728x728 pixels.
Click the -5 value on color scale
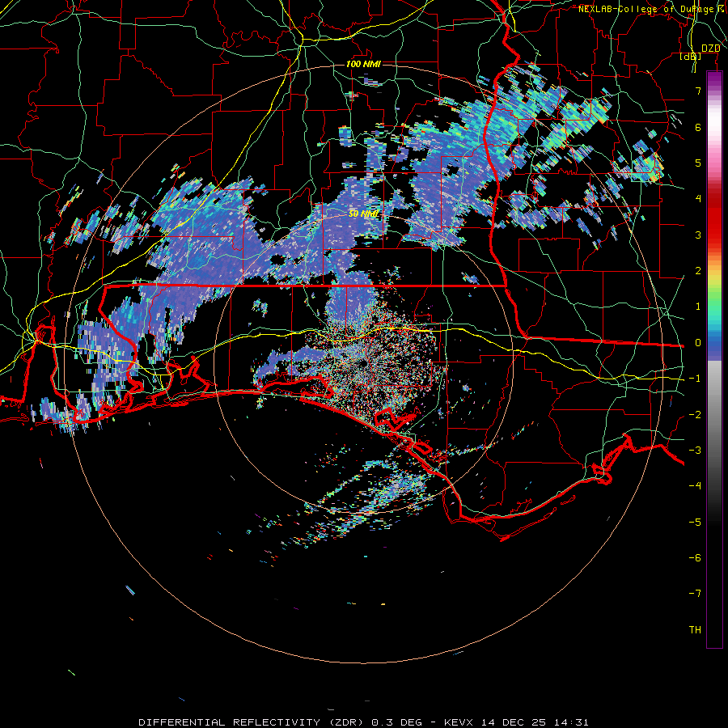tap(695, 523)
